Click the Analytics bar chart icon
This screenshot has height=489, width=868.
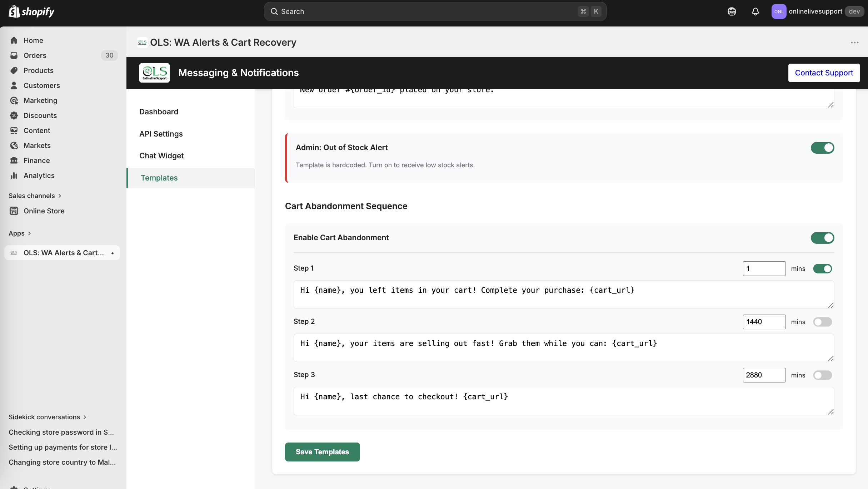click(14, 176)
